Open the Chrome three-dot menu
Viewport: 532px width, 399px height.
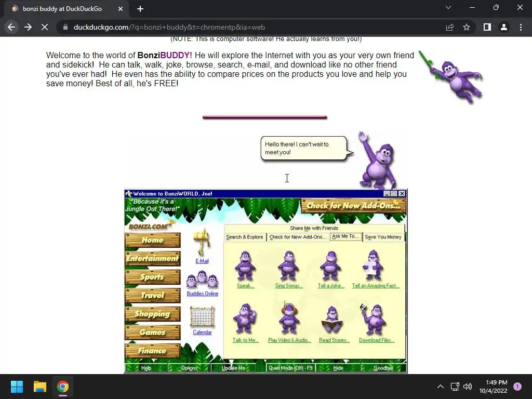tap(521, 27)
